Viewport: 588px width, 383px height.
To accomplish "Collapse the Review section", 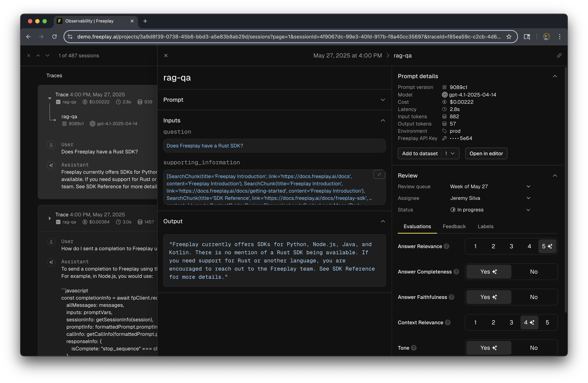I will (555, 176).
